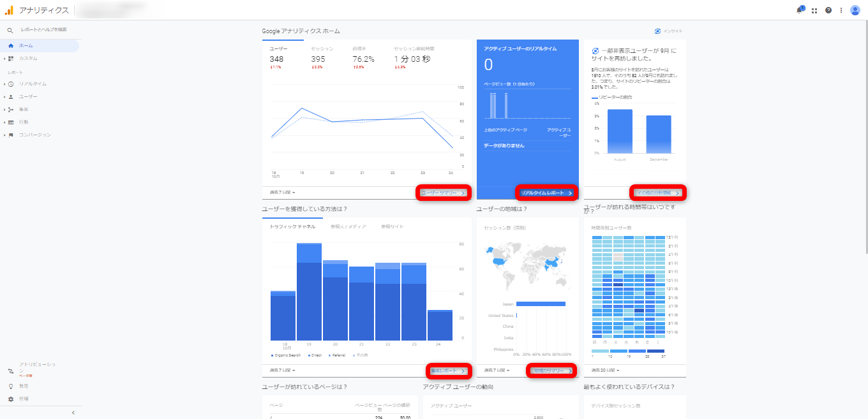The height and width of the screenshot is (419, 868).
Task: Click the world map sessions chart
Action: coord(527,267)
